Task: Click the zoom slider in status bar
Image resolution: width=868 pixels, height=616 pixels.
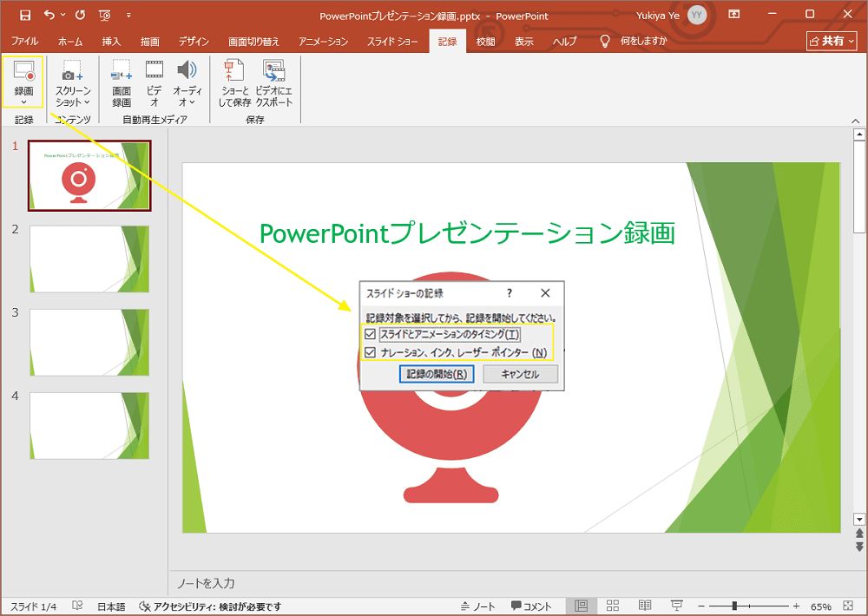Action: point(734,606)
